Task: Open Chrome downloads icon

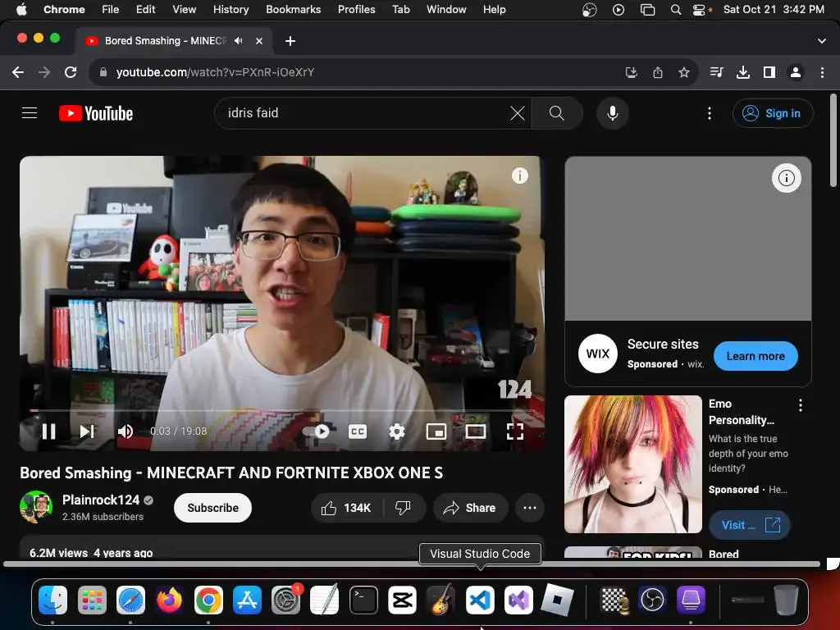Action: (742, 72)
